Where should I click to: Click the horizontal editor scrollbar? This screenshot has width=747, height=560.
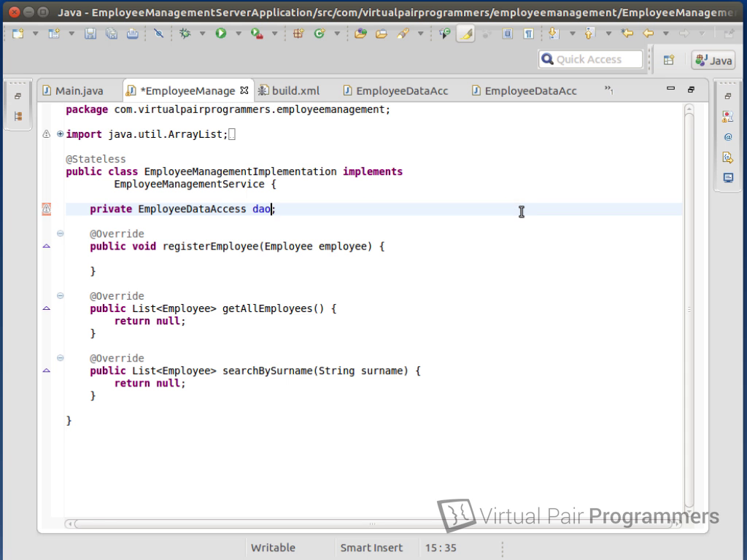[371, 524]
